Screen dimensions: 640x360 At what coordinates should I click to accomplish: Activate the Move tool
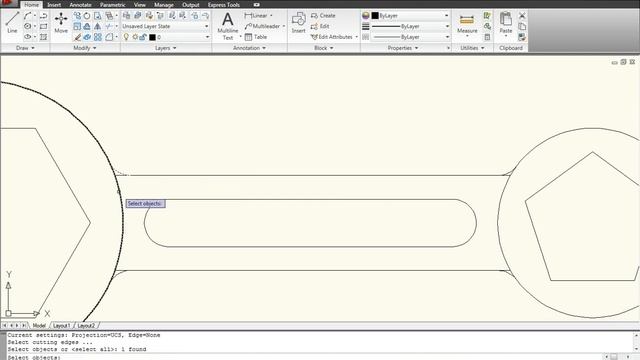pos(61,22)
